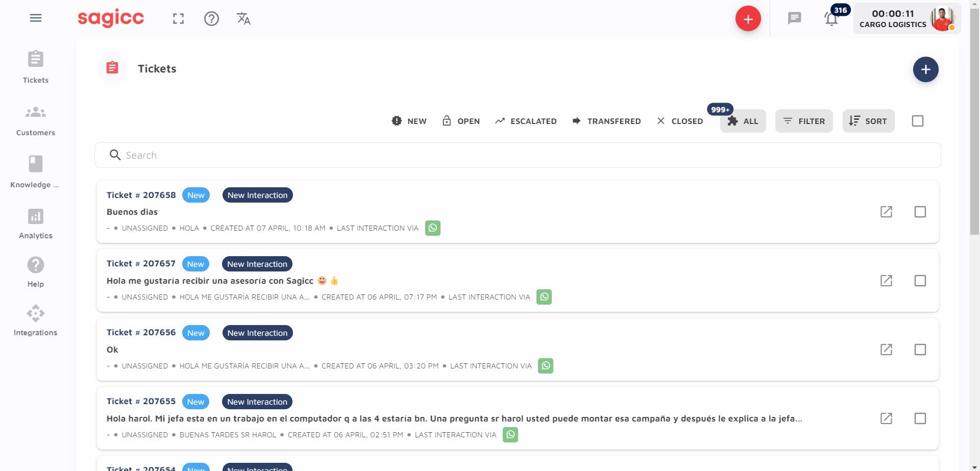Open Analytics in the sidebar
This screenshot has width=980, height=471.
[36, 224]
